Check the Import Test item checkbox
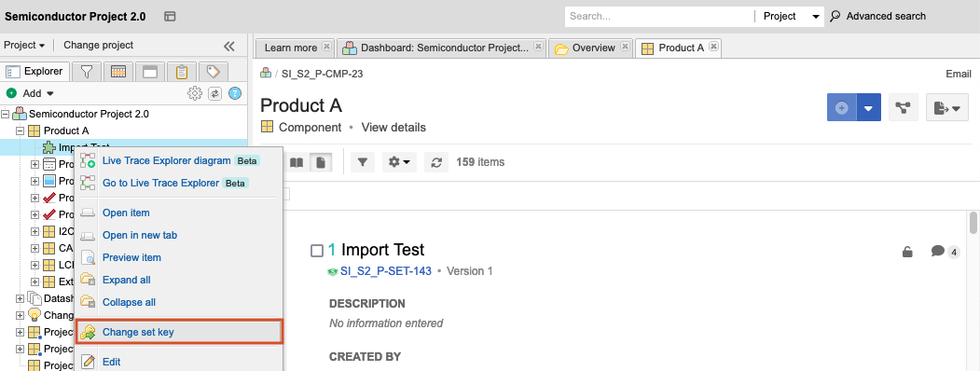The width and height of the screenshot is (980, 371). tap(317, 251)
